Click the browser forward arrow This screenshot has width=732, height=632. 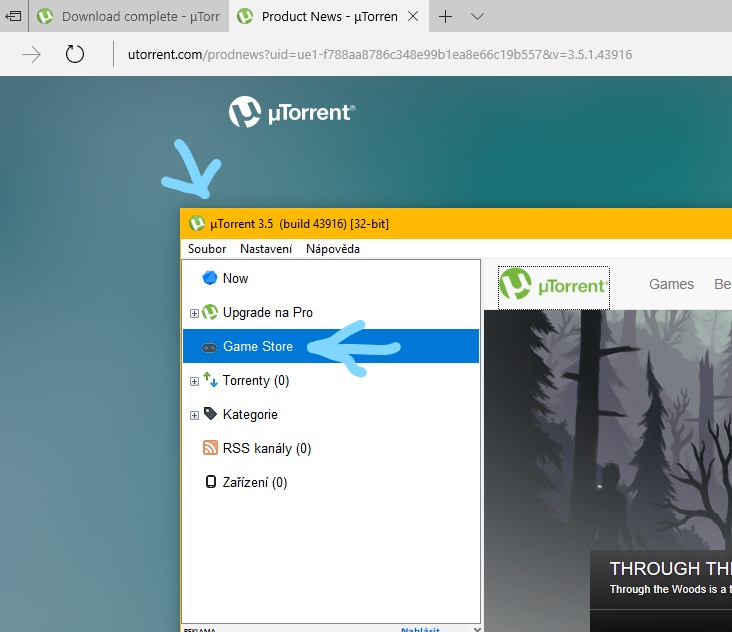31,55
